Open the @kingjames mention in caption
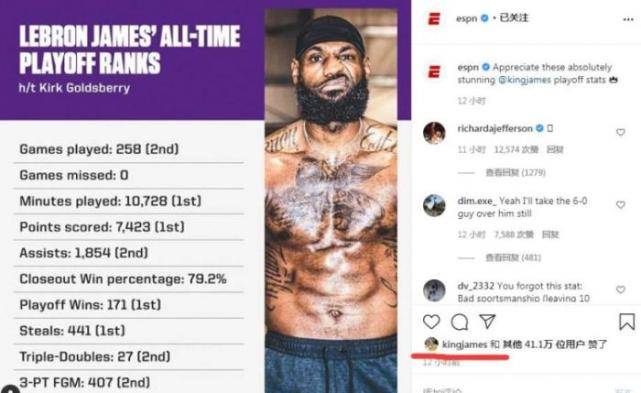The image size is (641, 393). (524, 80)
